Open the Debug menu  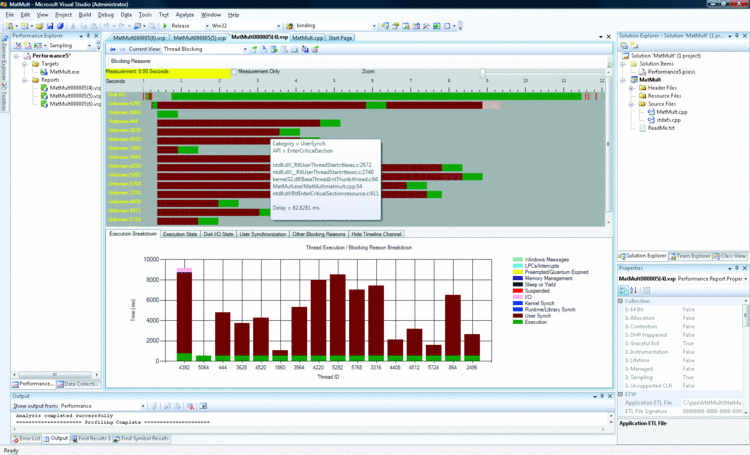pyautogui.click(x=106, y=15)
